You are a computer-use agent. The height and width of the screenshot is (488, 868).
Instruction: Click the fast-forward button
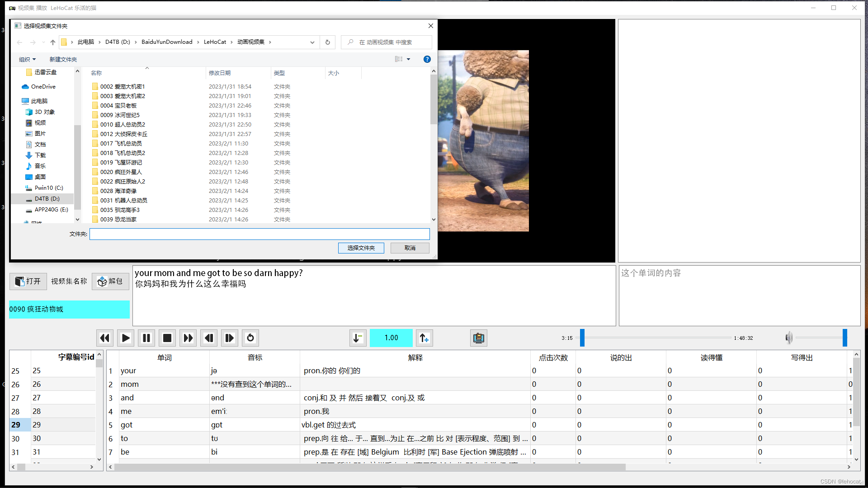188,338
